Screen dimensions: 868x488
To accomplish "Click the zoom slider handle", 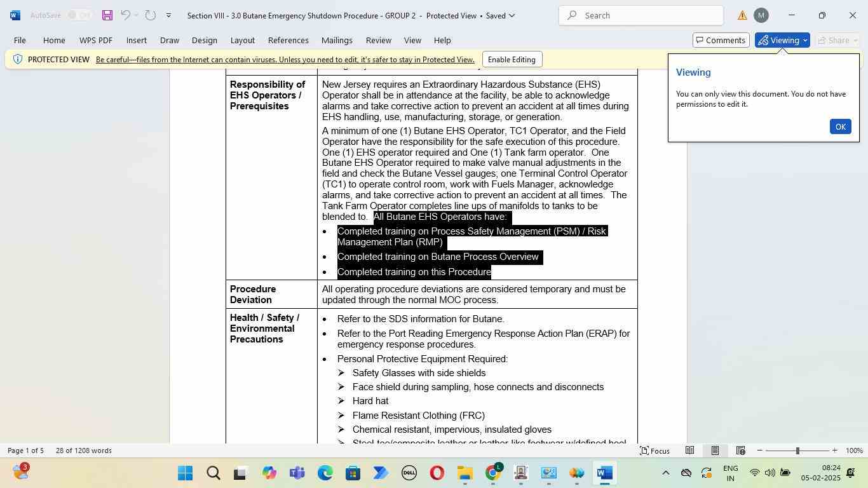I will click(797, 451).
